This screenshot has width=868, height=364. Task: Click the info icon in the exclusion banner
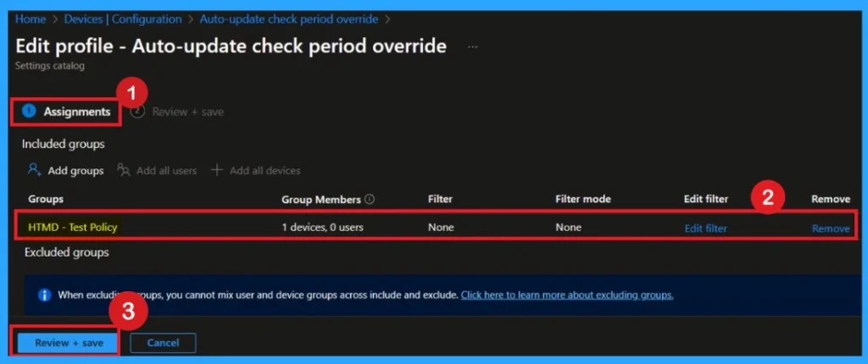click(x=45, y=295)
